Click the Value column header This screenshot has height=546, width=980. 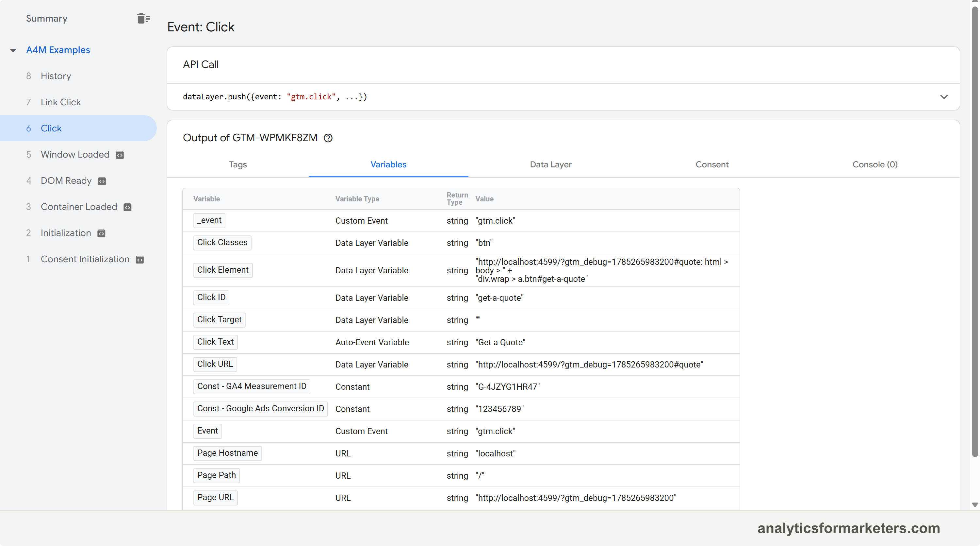pos(484,199)
